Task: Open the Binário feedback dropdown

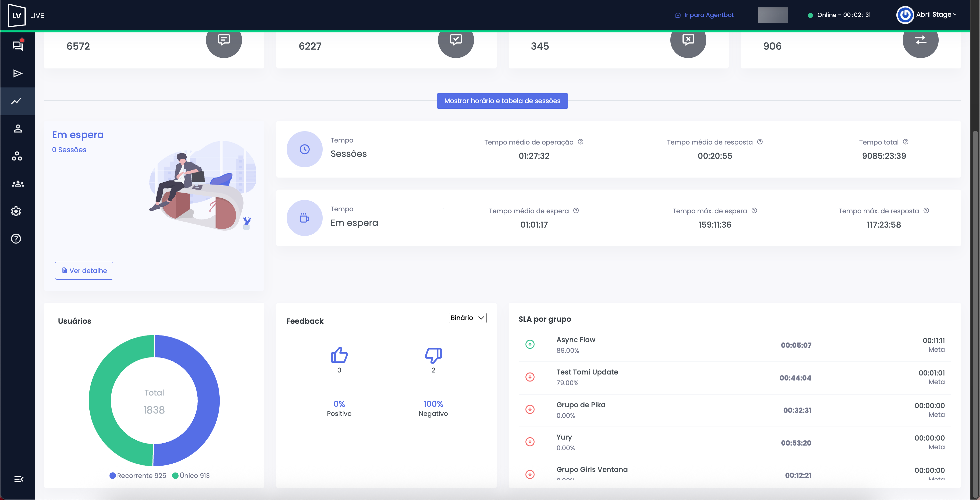Action: (467, 318)
